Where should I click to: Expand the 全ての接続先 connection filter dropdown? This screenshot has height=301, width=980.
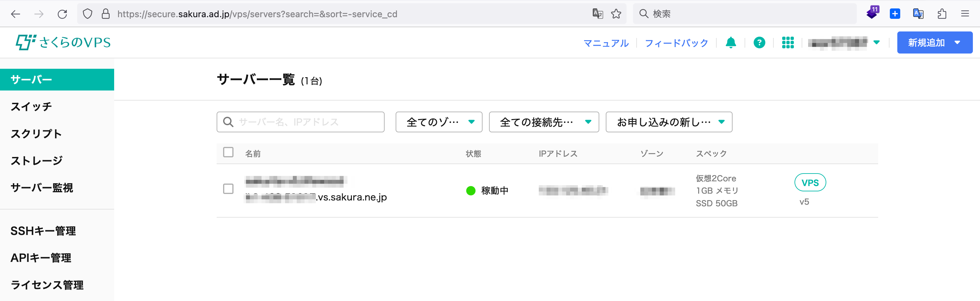544,122
